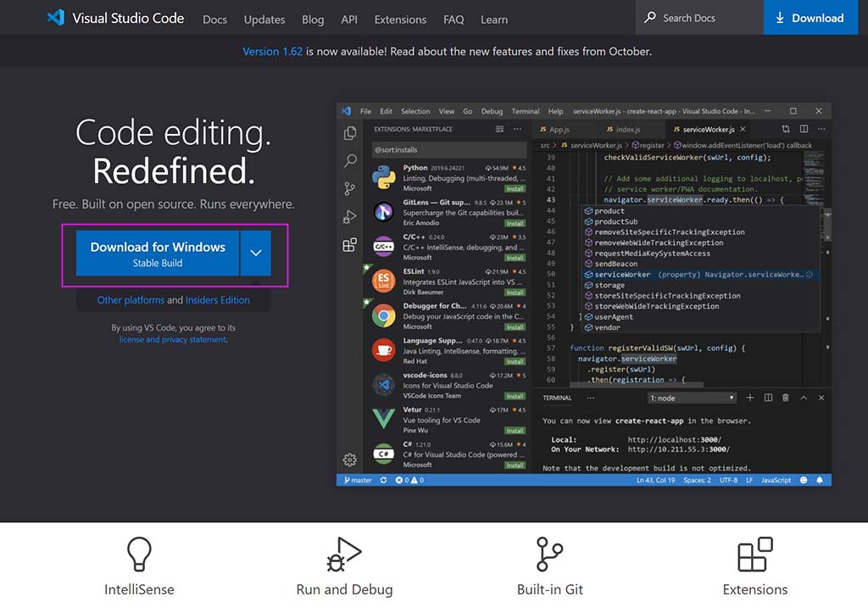Install the Python extension

point(515,188)
